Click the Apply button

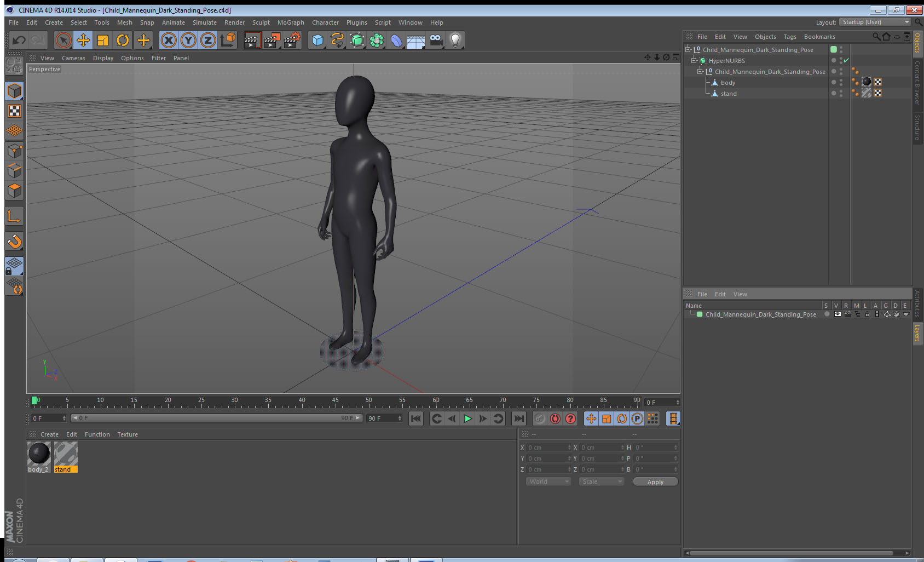pos(655,481)
